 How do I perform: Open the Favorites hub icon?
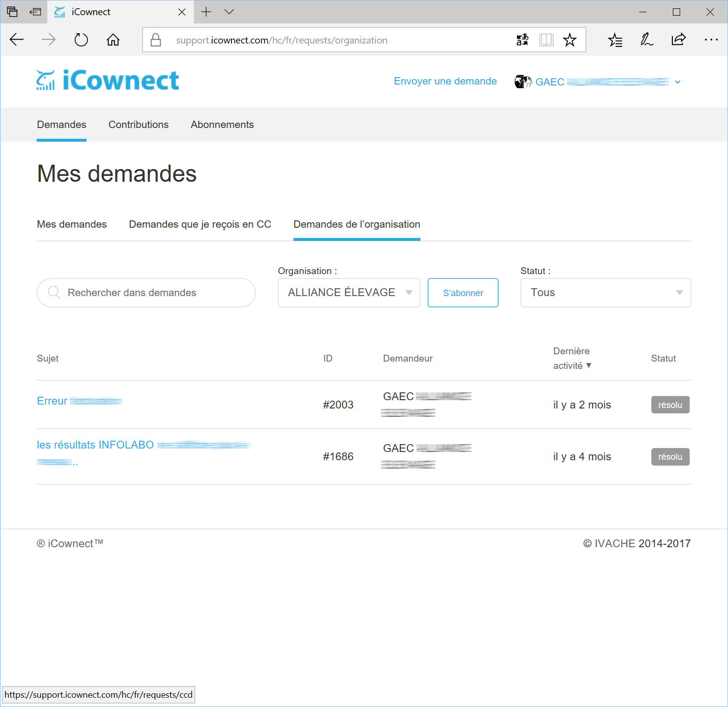(615, 40)
